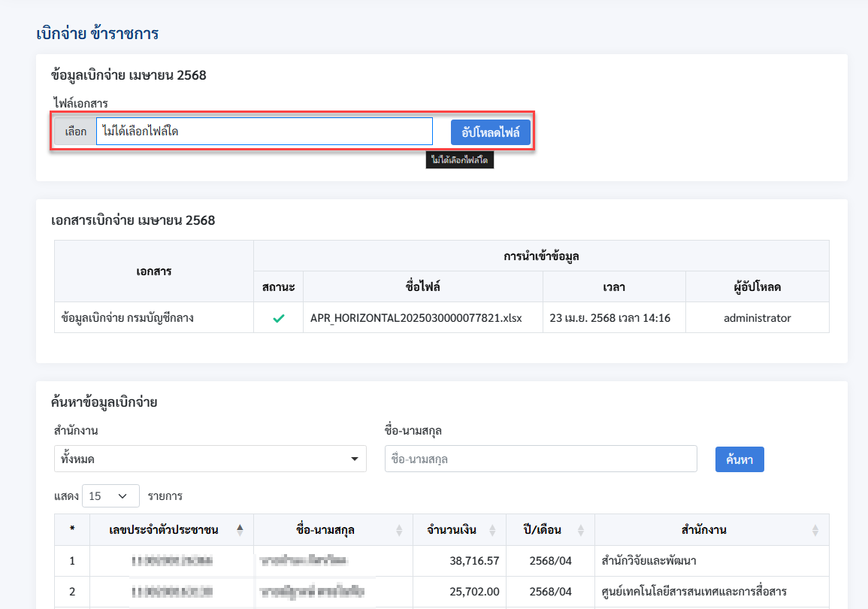Click the amount 25,702.00
The width and height of the screenshot is (868, 609).
(x=474, y=592)
